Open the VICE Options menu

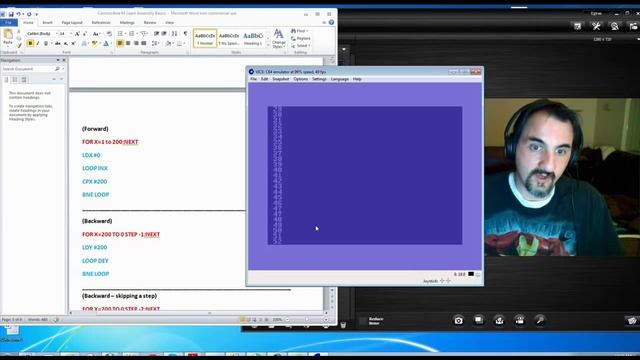point(300,79)
